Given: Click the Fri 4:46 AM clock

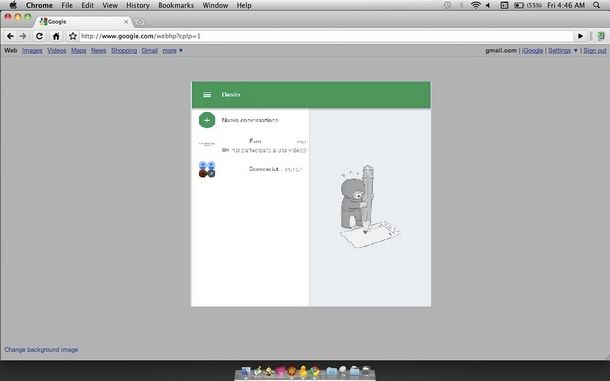Looking at the screenshot, I should [x=566, y=5].
